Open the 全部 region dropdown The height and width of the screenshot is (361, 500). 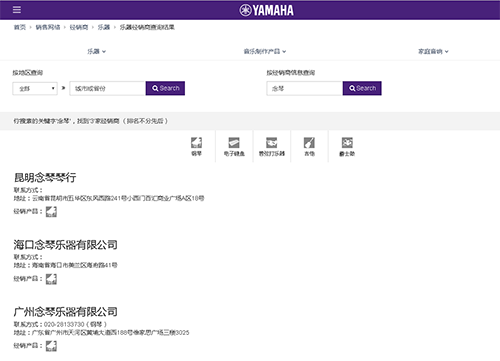click(35, 89)
